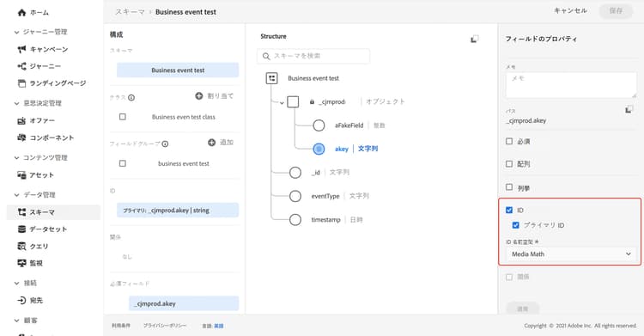Viewport: 644px width, 336px height.
Task: Click the plus icon for 割り当て class
Action: click(199, 96)
